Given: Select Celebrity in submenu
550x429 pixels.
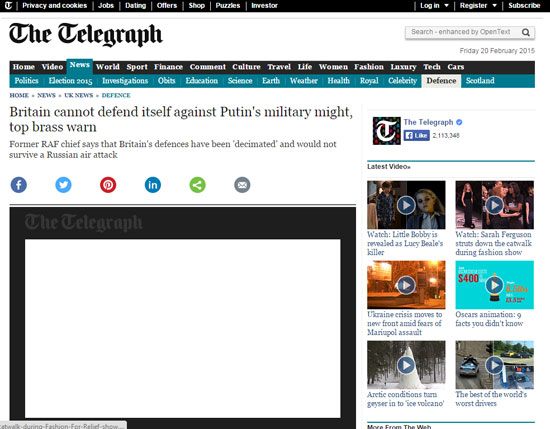Looking at the screenshot, I should tap(402, 81).
